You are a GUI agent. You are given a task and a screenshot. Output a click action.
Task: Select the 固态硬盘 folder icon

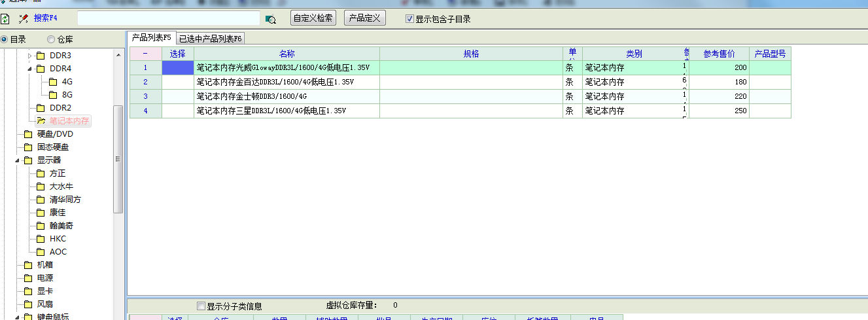click(28, 147)
